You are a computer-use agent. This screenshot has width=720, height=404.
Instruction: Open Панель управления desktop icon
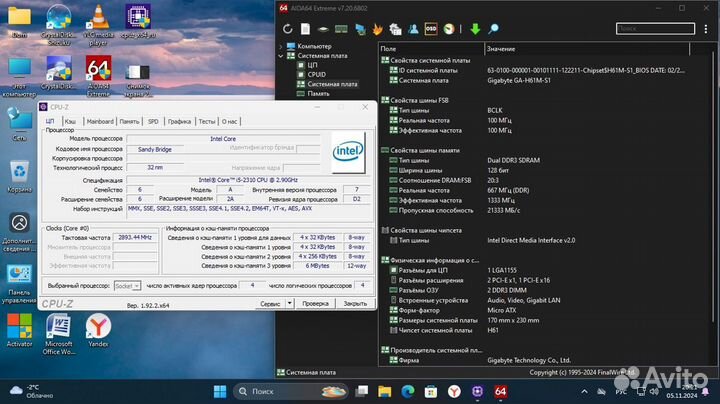tap(19, 283)
